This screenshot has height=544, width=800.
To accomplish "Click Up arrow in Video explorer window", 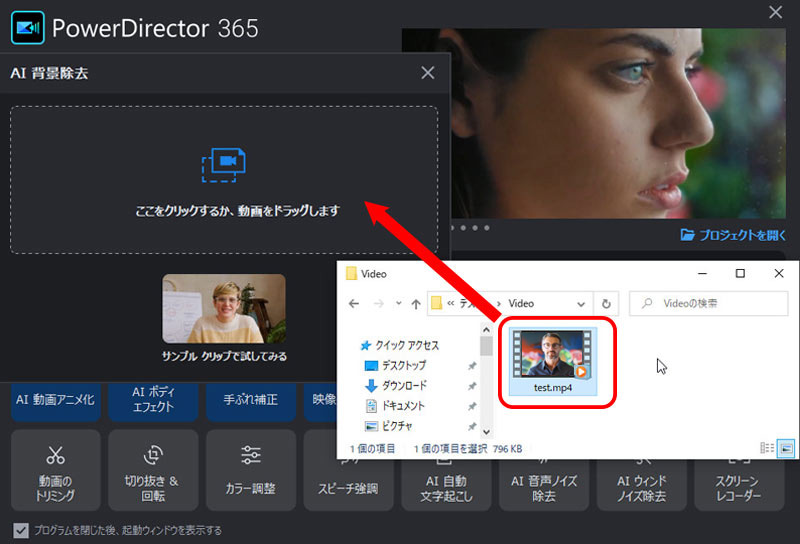I will tap(416, 304).
